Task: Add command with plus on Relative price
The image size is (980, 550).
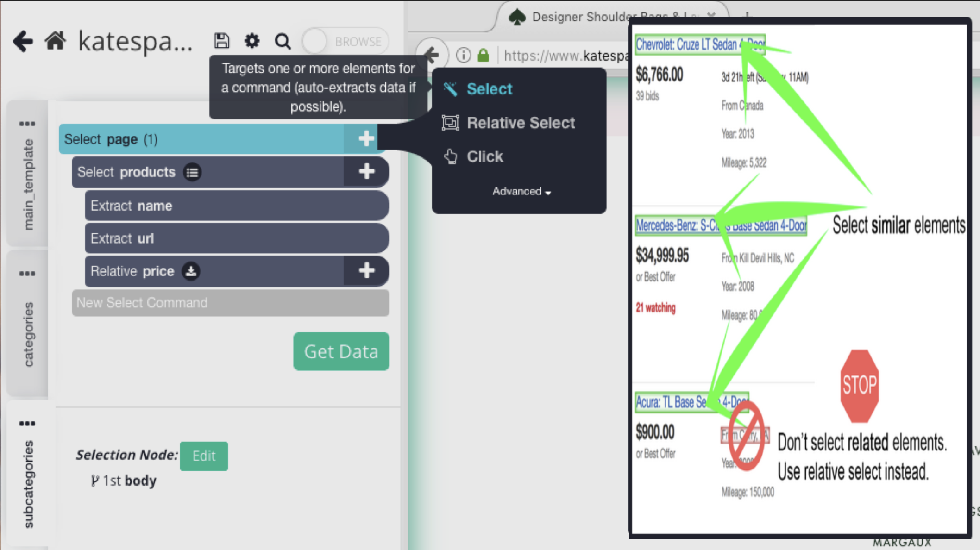Action: (x=366, y=271)
